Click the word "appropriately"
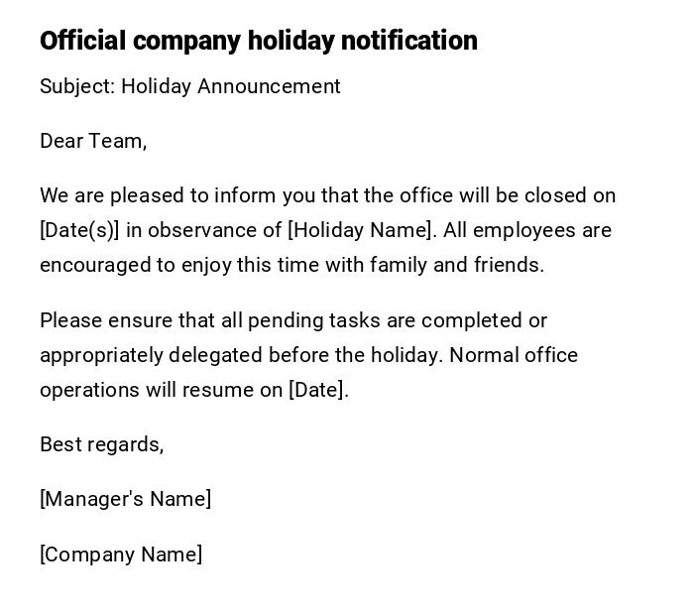 [x=101, y=355]
